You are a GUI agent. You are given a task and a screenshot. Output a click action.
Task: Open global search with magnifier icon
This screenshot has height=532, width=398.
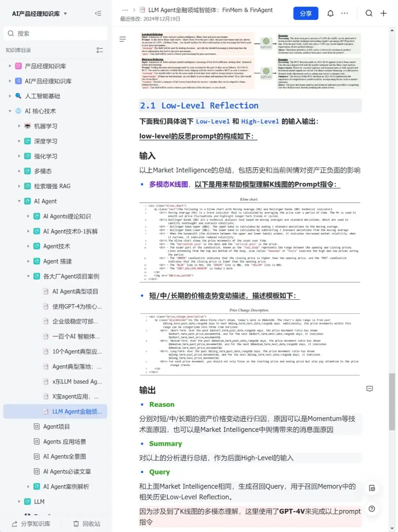pyautogui.click(x=369, y=13)
